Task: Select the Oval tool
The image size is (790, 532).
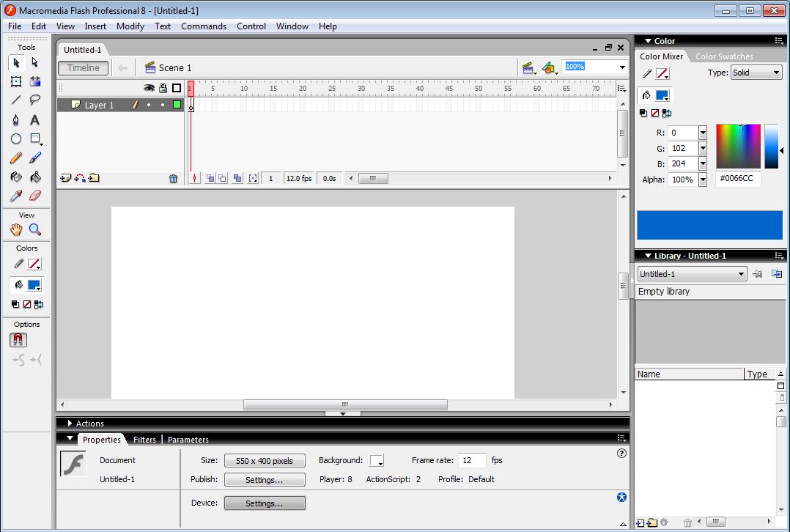Action: (x=16, y=138)
